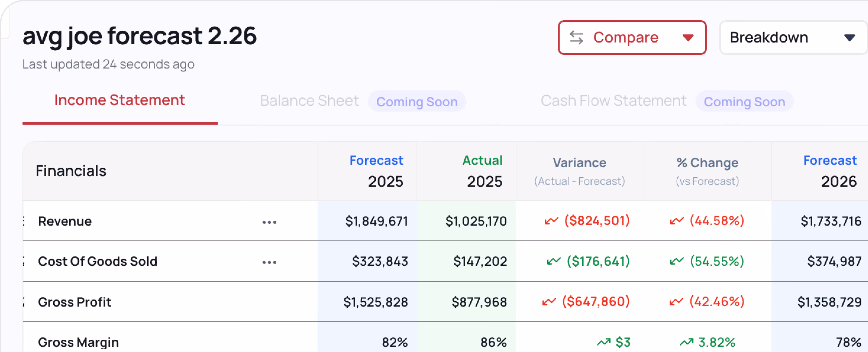Click Revenue row drag handle
The width and height of the screenshot is (868, 352).
click(x=24, y=221)
